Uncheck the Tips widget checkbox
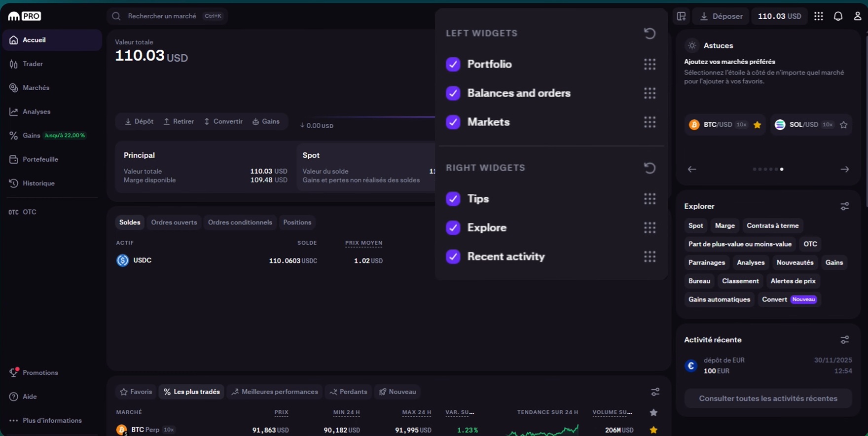This screenshot has width=868, height=436. point(453,199)
